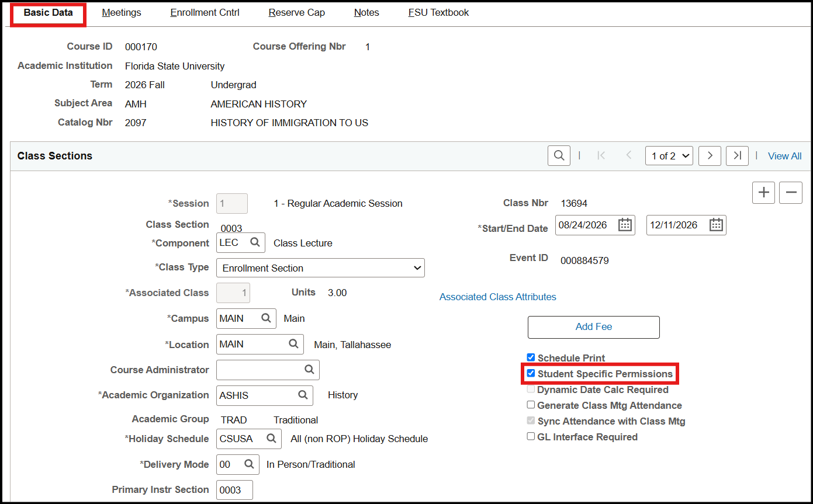Click the View All link
The width and height of the screenshot is (813, 504).
[784, 156]
